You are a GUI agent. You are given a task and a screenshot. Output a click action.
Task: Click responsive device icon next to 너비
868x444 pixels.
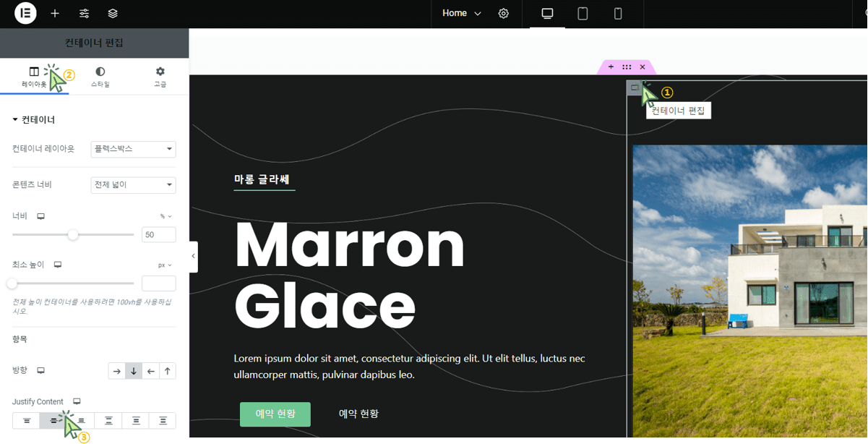tap(41, 216)
